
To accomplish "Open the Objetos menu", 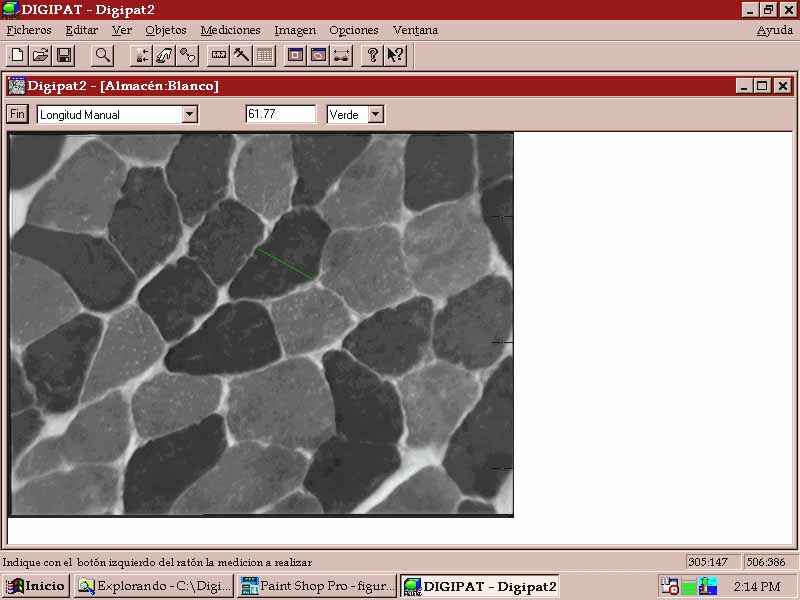I will coord(166,30).
